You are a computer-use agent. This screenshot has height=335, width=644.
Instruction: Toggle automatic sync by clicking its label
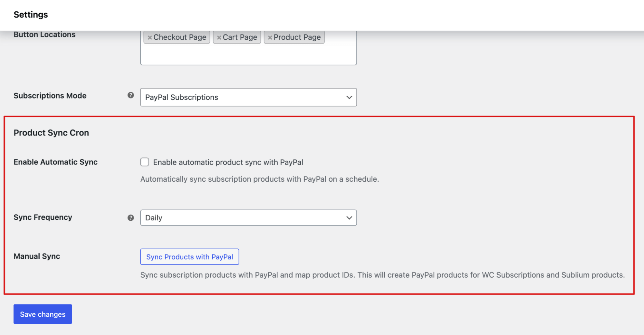(228, 162)
